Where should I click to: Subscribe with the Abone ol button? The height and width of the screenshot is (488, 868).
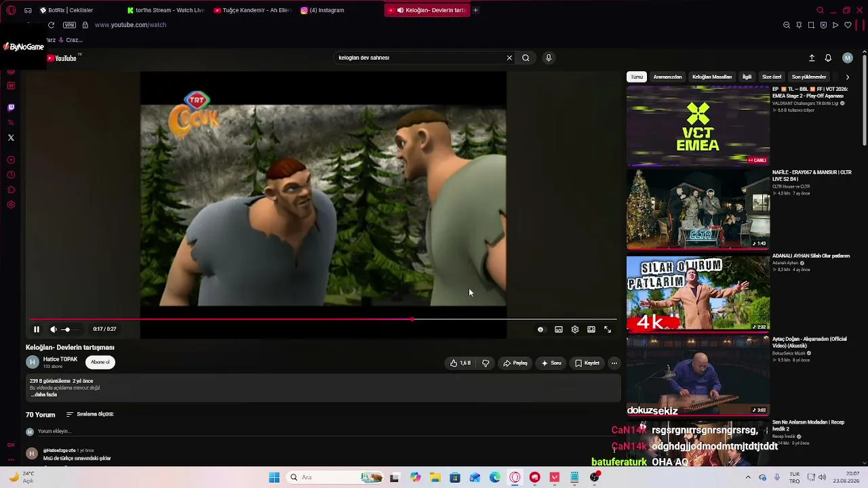[x=100, y=362]
